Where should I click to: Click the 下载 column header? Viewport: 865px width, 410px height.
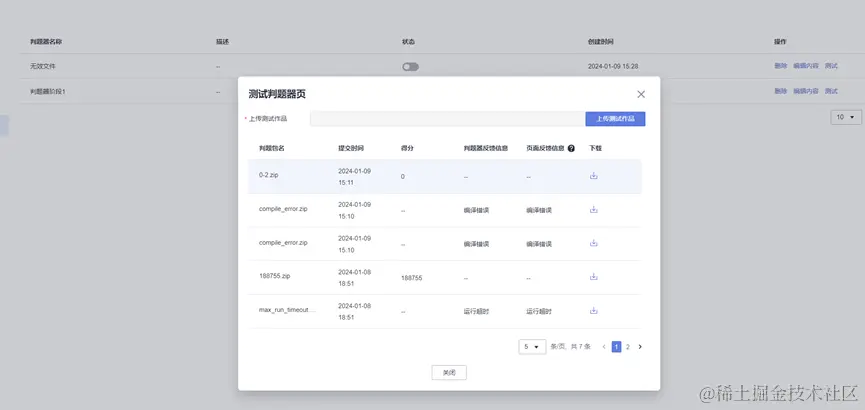[x=595, y=148]
